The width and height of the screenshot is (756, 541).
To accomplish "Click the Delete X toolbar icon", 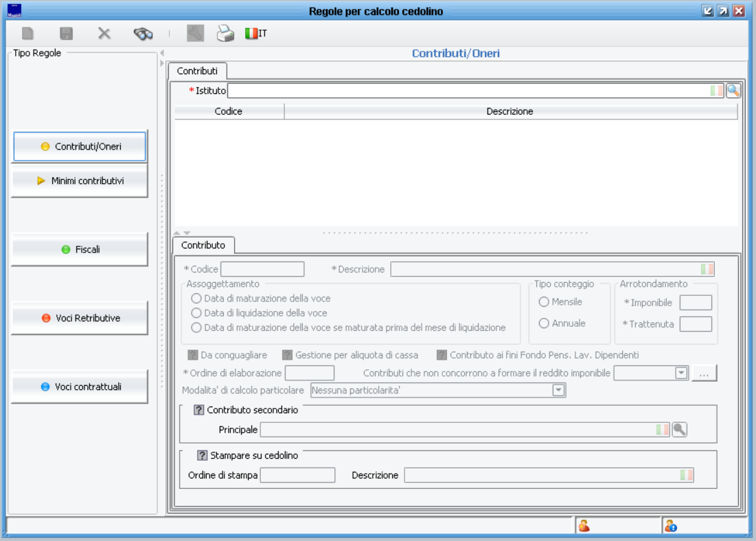I will (x=104, y=34).
